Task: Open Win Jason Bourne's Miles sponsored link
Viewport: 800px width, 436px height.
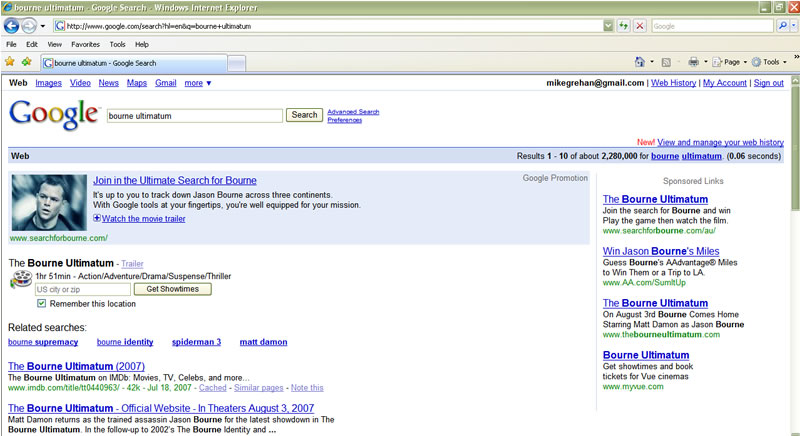Action: [661, 251]
